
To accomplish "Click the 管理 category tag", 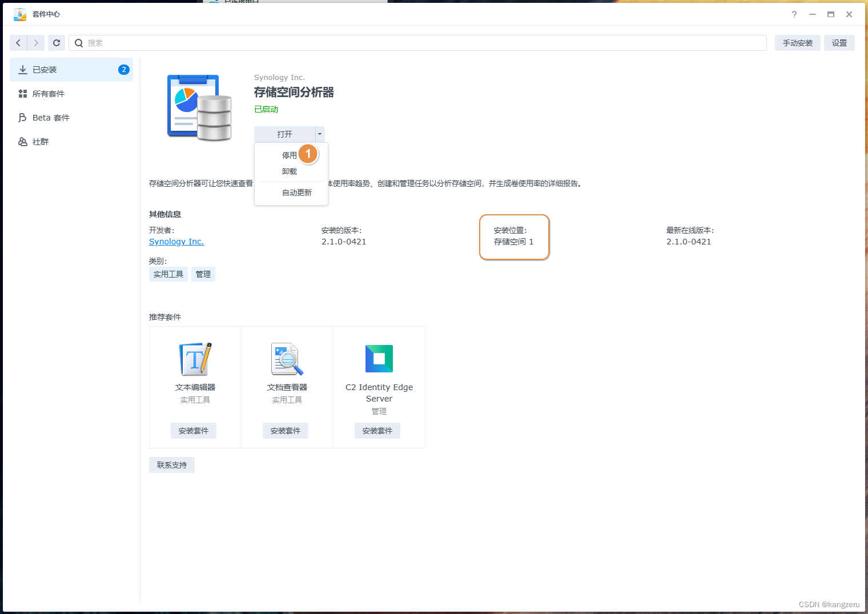I will tap(203, 274).
